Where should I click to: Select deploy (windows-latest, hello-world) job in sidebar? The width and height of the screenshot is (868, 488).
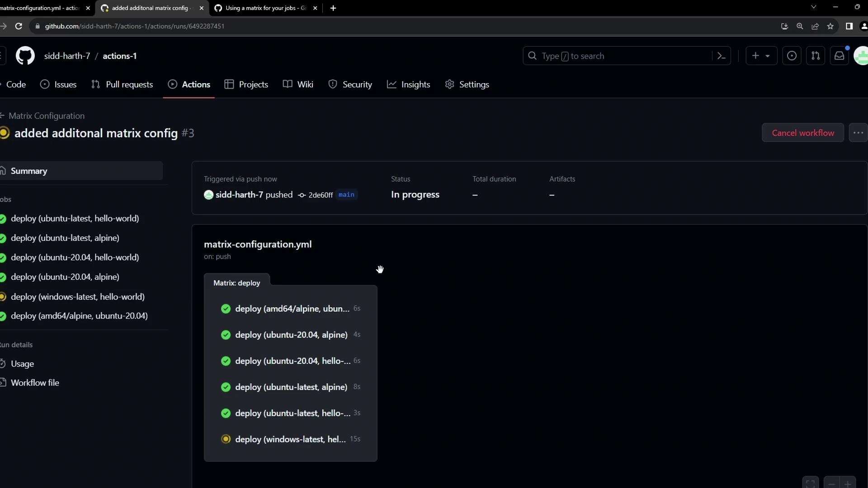point(78,297)
